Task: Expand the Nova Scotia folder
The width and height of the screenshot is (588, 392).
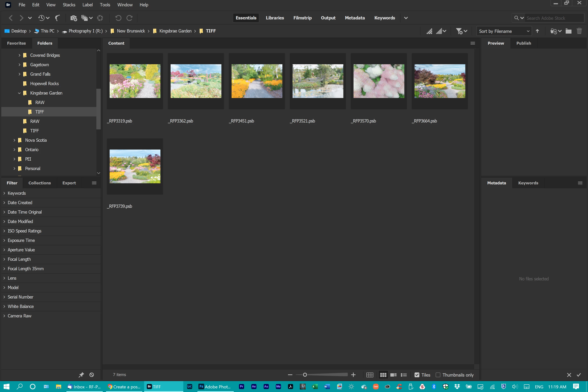Action: click(14, 140)
